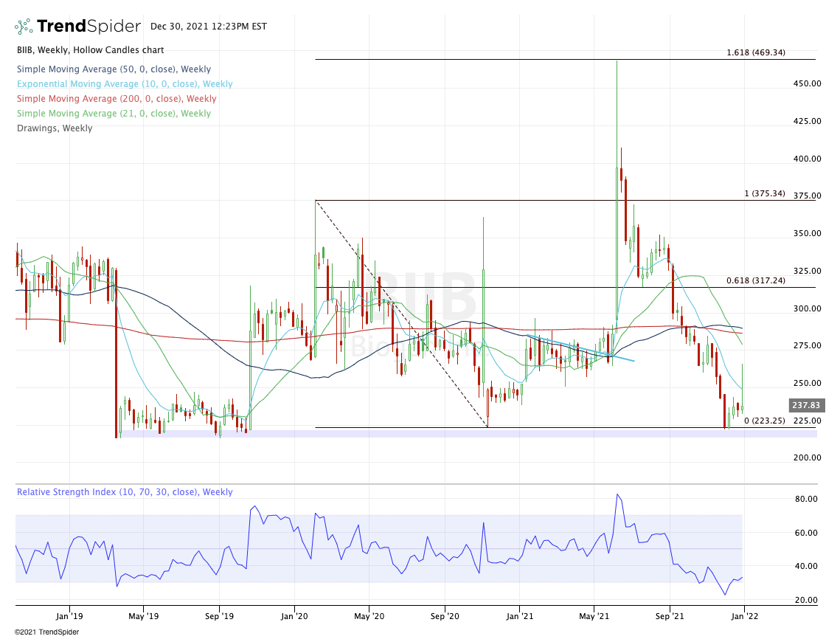The width and height of the screenshot is (840, 639).
Task: Click the Dec 30, 2021 timestamp
Action: point(209,26)
